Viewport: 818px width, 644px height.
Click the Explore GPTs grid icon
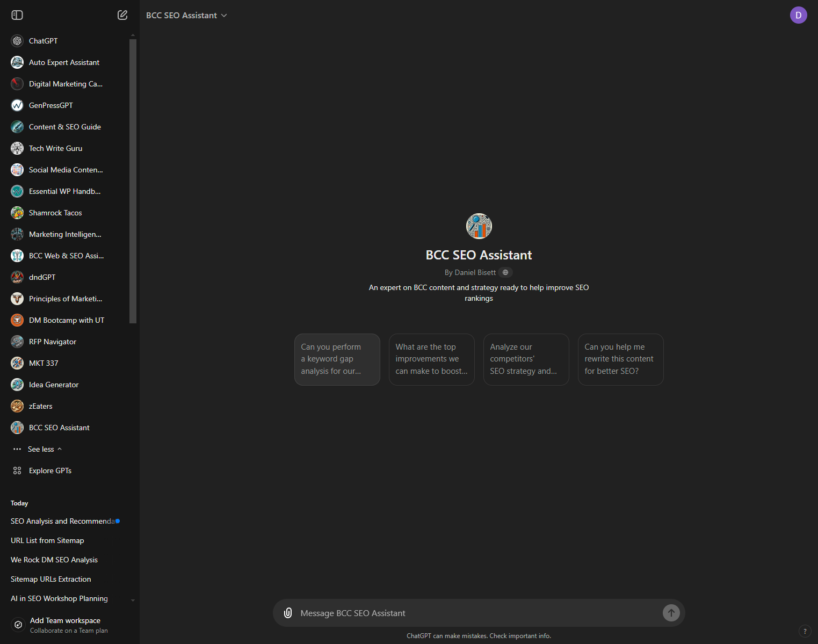click(17, 471)
